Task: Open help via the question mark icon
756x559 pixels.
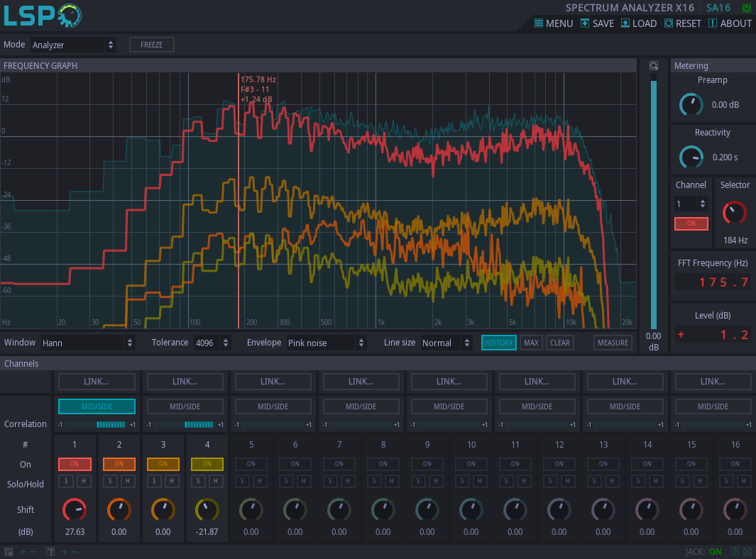Action: coord(734,552)
